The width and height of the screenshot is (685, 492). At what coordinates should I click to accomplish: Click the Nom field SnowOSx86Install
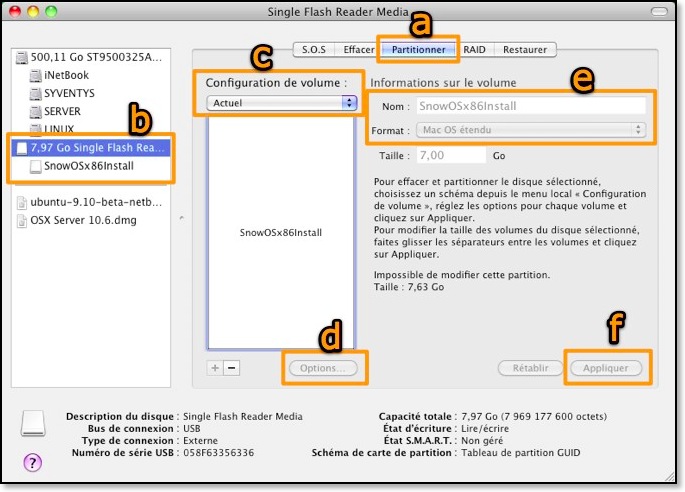click(x=531, y=106)
